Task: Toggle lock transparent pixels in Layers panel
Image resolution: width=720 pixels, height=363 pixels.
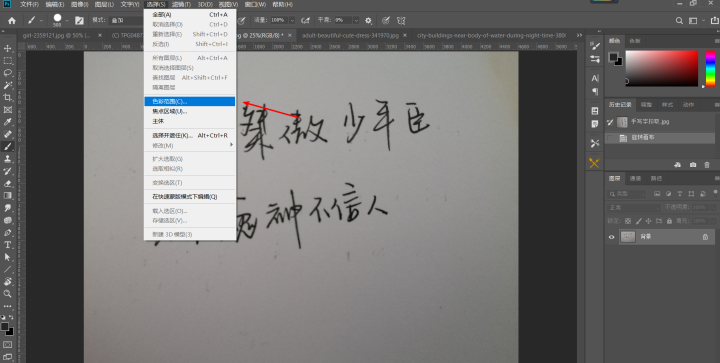Action: pos(628,221)
